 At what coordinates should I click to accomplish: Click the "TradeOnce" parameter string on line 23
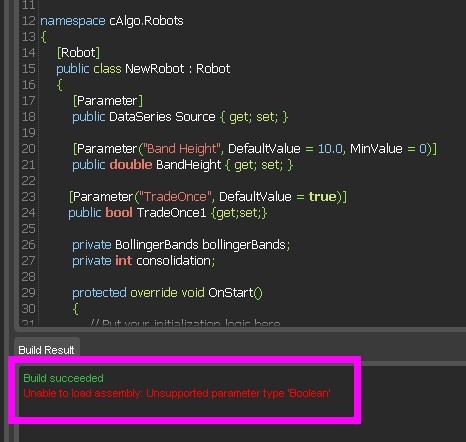point(175,197)
